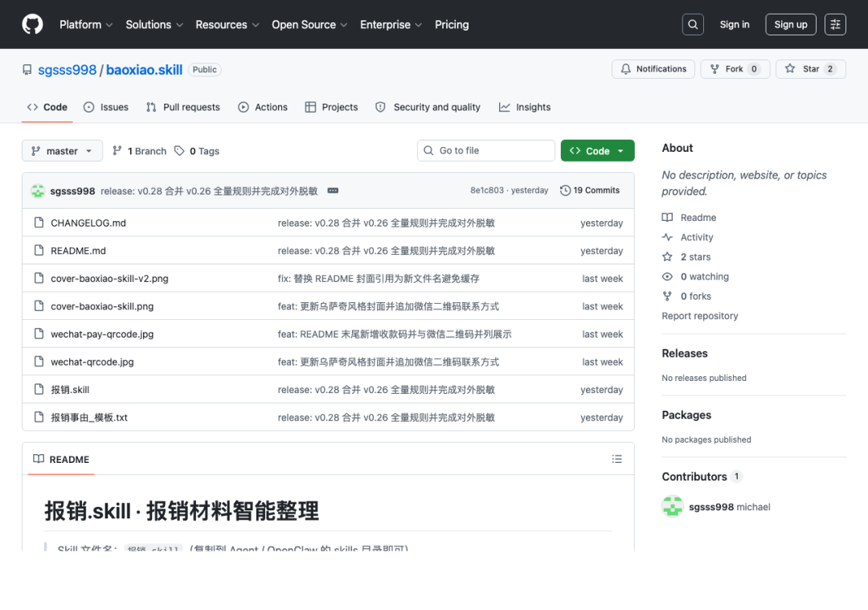Expand the Resources menu
Image resolution: width=868 pixels, height=610 pixels.
(x=227, y=24)
